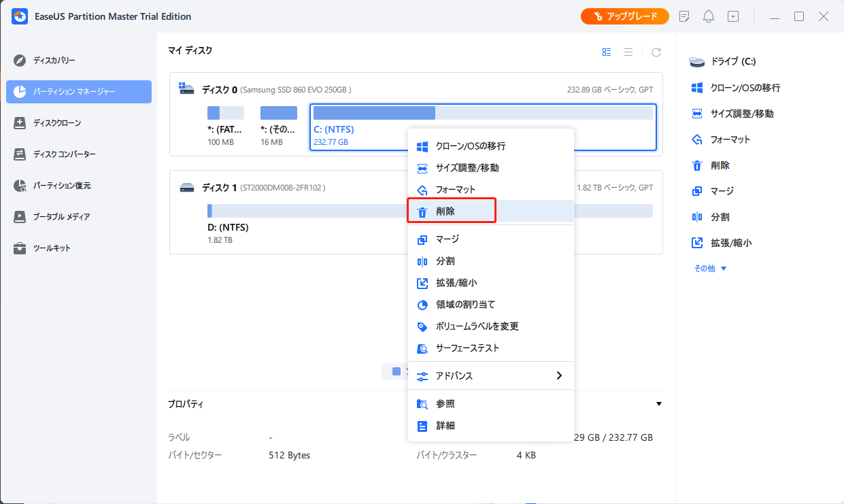Click the refresh icon in My Disk header
The image size is (844, 504).
pyautogui.click(x=656, y=52)
